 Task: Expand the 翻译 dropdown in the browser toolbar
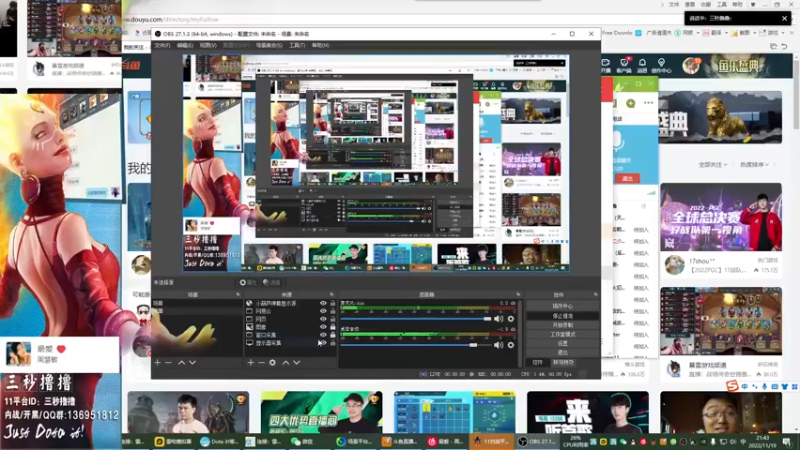click(726, 33)
